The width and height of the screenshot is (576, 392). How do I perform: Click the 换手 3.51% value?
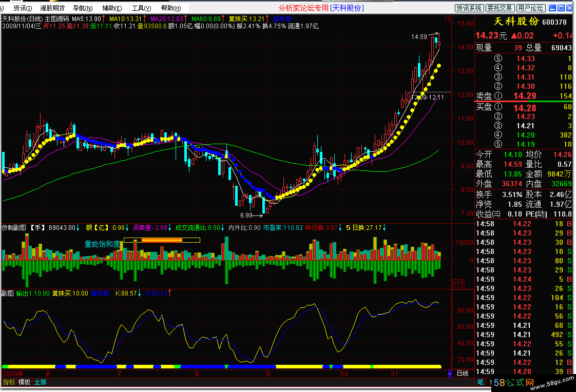(512, 194)
